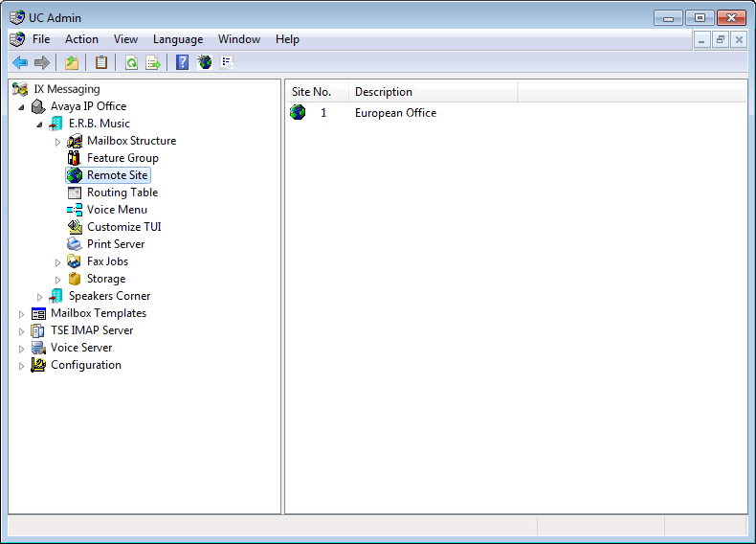
Task: Click the Mailbox Structure icon
Action: point(75,141)
